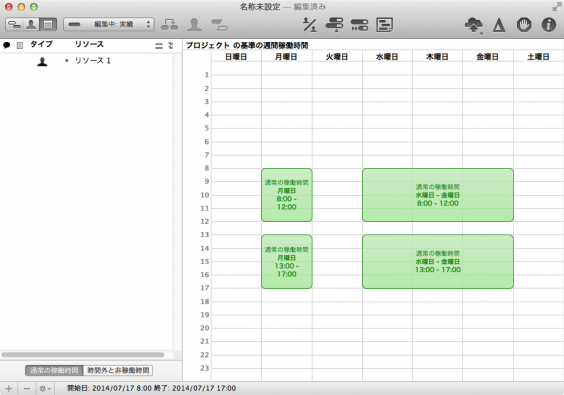Click the add group toolbar icon

pyautogui.click(x=169, y=24)
